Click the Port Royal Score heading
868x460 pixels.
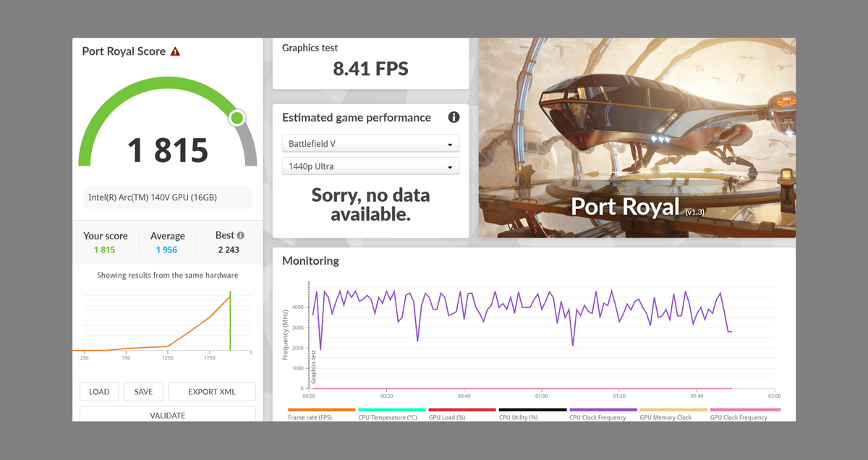(124, 51)
